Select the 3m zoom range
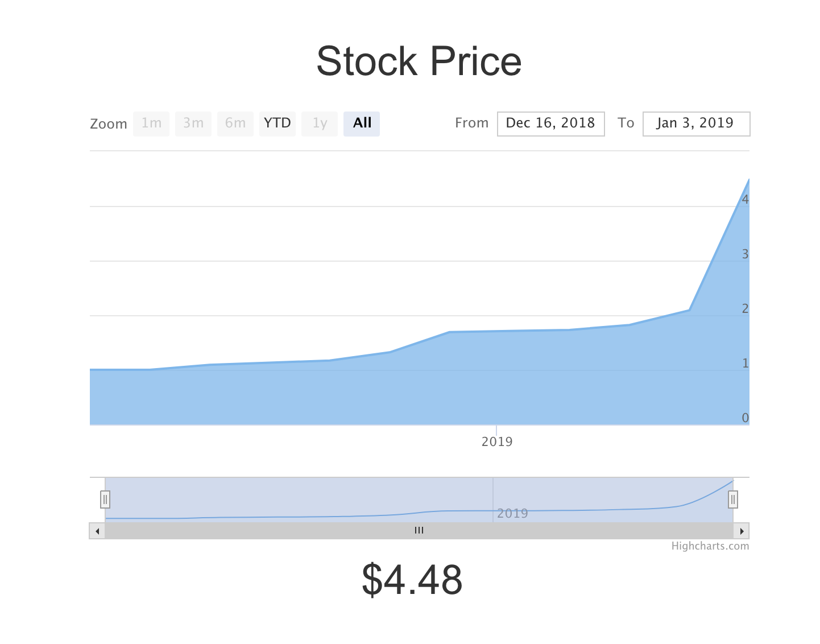 point(193,123)
